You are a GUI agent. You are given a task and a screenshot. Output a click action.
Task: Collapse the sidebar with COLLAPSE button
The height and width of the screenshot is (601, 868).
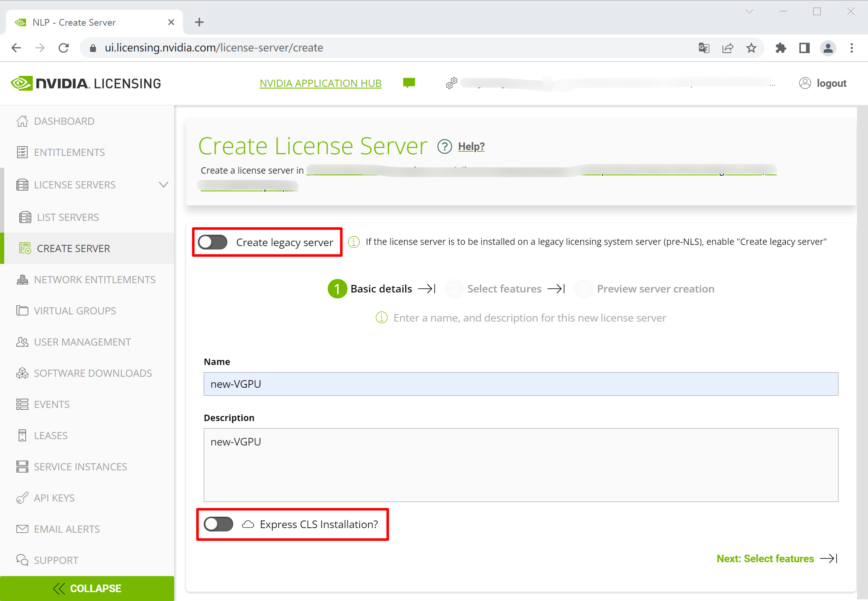pyautogui.click(x=87, y=588)
